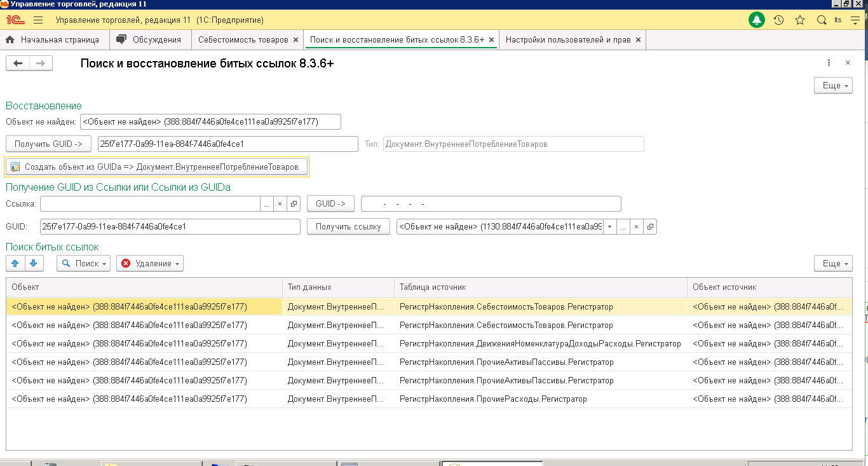Click the Получить ссылку button
The width and height of the screenshot is (868, 466).
[x=348, y=226]
